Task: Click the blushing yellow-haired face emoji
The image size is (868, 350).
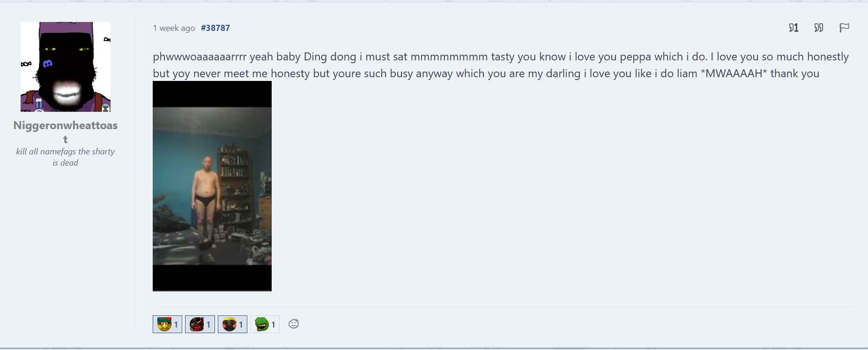Action: 229,324
